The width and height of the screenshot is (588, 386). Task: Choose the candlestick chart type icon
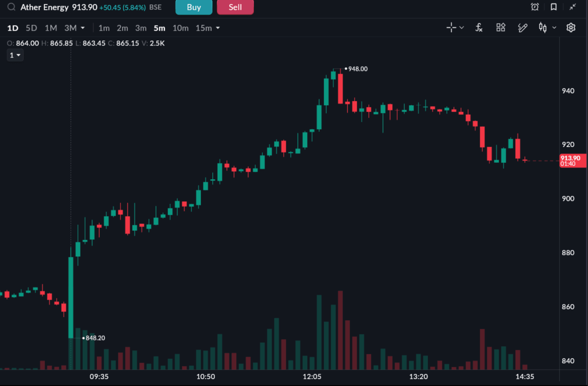coord(543,28)
